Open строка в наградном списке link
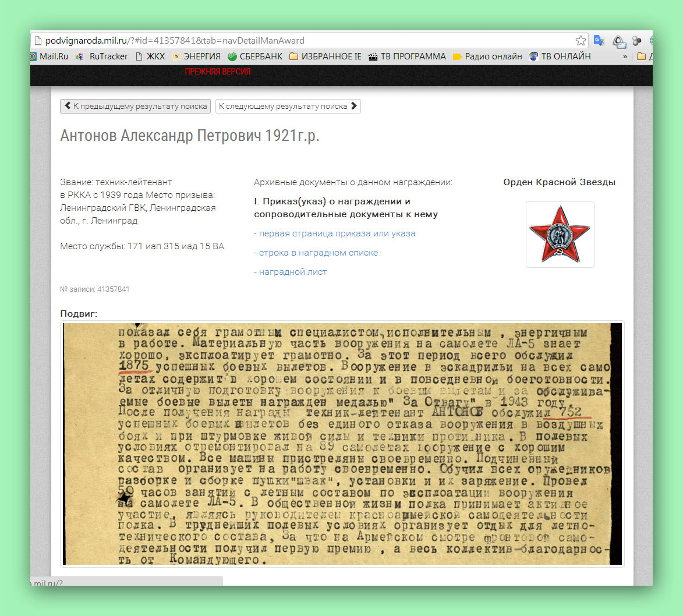683x616 pixels. (x=316, y=253)
